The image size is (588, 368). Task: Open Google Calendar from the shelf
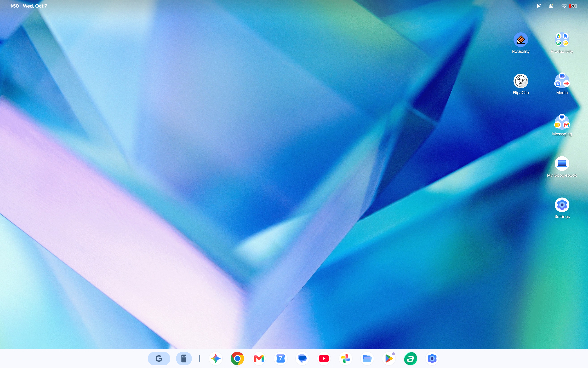coord(280,359)
